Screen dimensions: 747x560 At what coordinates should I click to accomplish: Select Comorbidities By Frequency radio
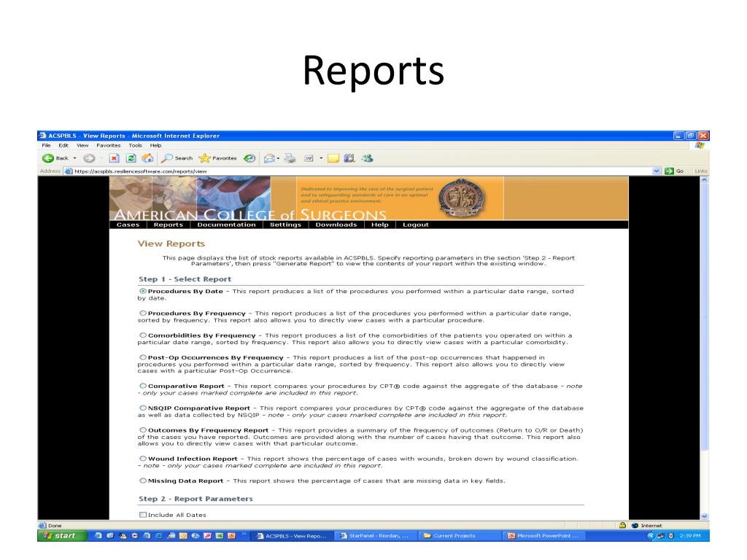pyautogui.click(x=143, y=335)
